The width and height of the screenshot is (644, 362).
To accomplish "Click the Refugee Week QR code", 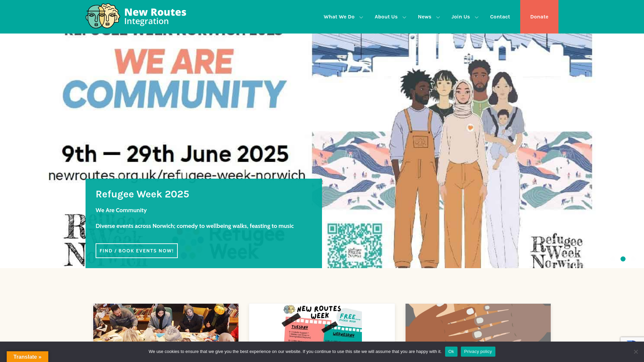I will pos(355,246).
